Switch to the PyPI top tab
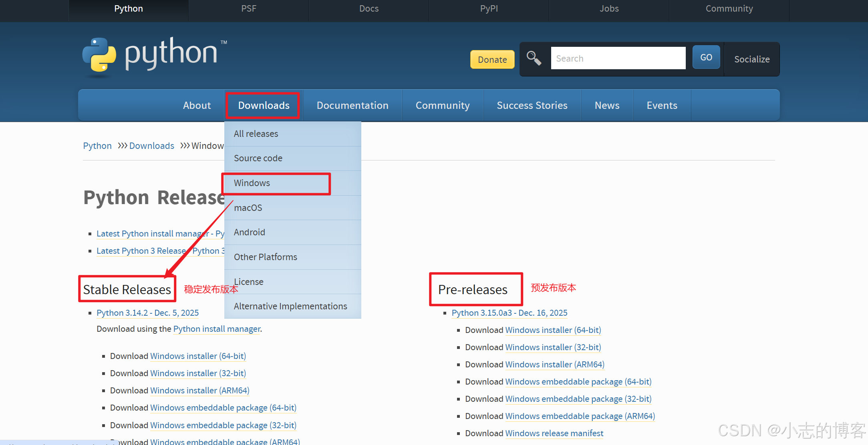 click(489, 9)
